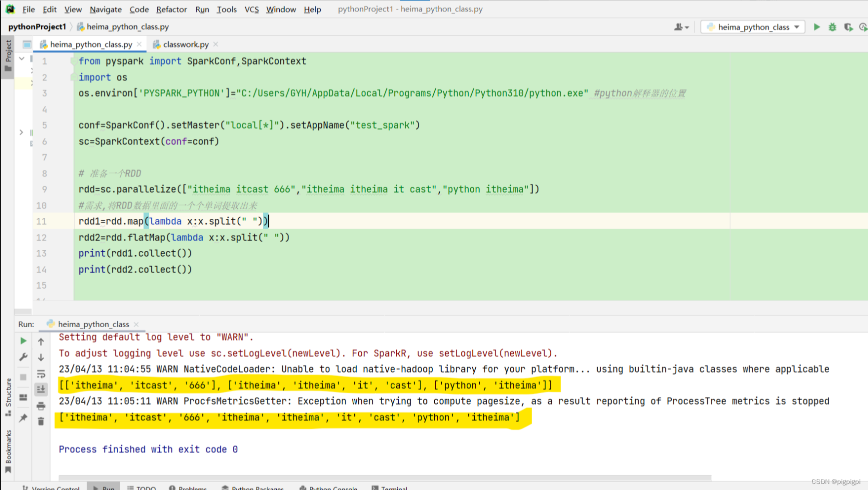Open the Problems tool window
The height and width of the screenshot is (490, 868).
(188, 487)
